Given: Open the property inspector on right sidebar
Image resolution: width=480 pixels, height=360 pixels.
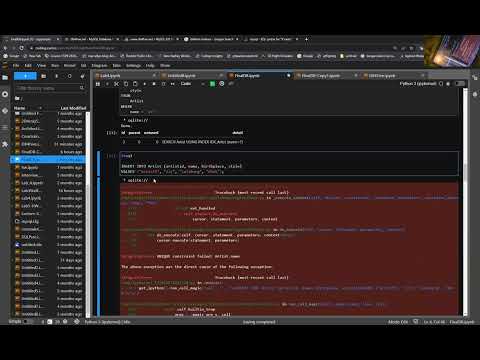Looking at the screenshot, I should coord(475,77).
